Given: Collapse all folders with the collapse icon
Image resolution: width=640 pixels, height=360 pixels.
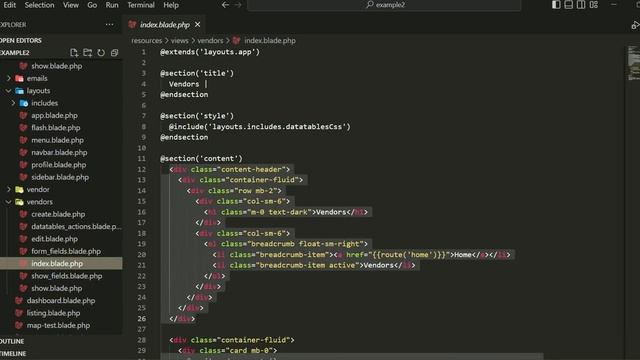Looking at the screenshot, I should 114,53.
